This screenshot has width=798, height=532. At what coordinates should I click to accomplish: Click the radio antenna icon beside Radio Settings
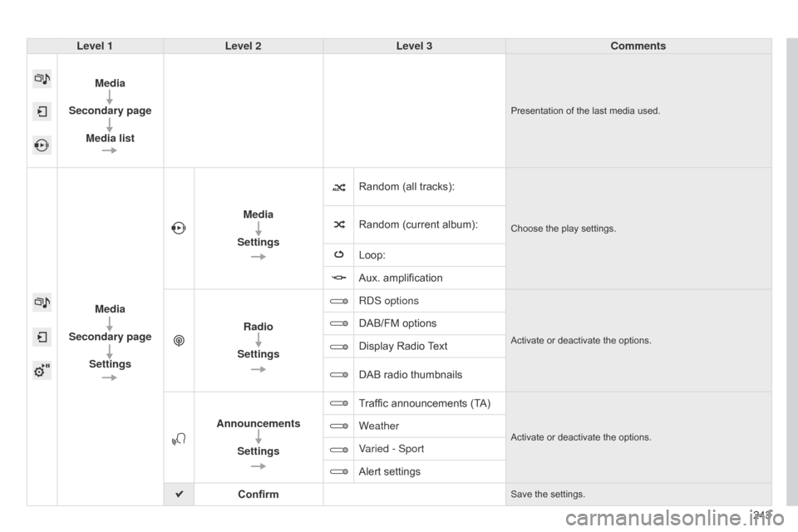179,341
